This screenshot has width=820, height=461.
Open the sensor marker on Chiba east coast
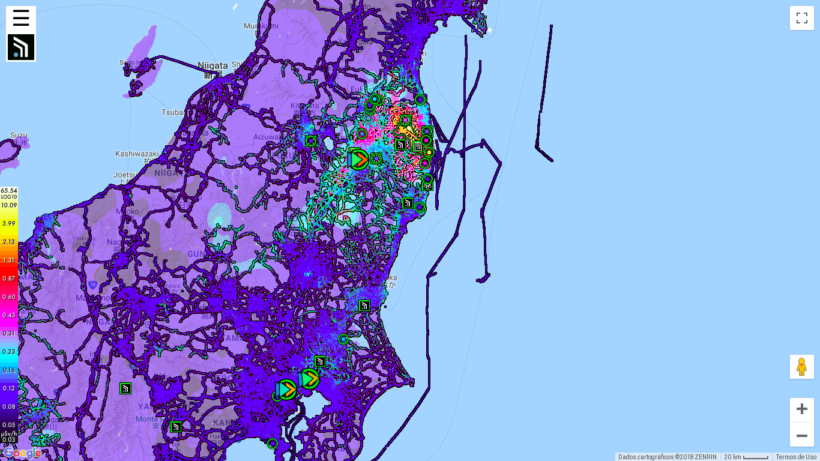click(x=364, y=305)
